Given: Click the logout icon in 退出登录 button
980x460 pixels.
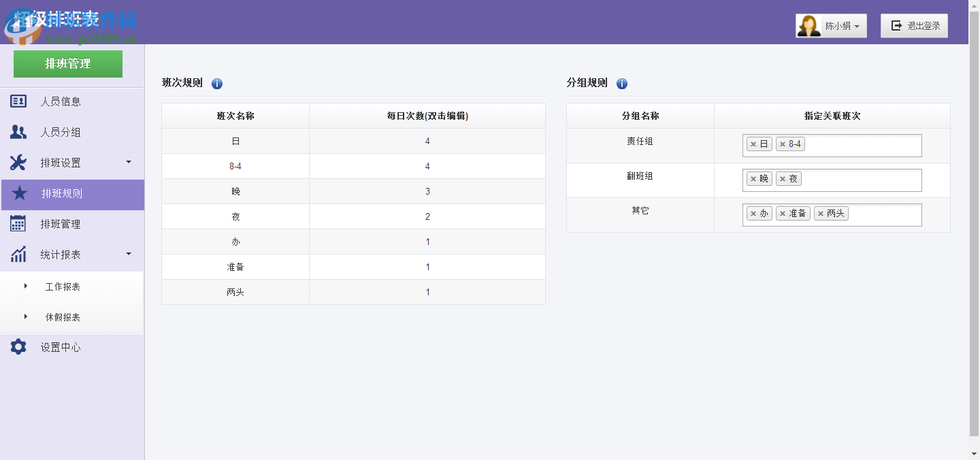Looking at the screenshot, I should (x=895, y=25).
